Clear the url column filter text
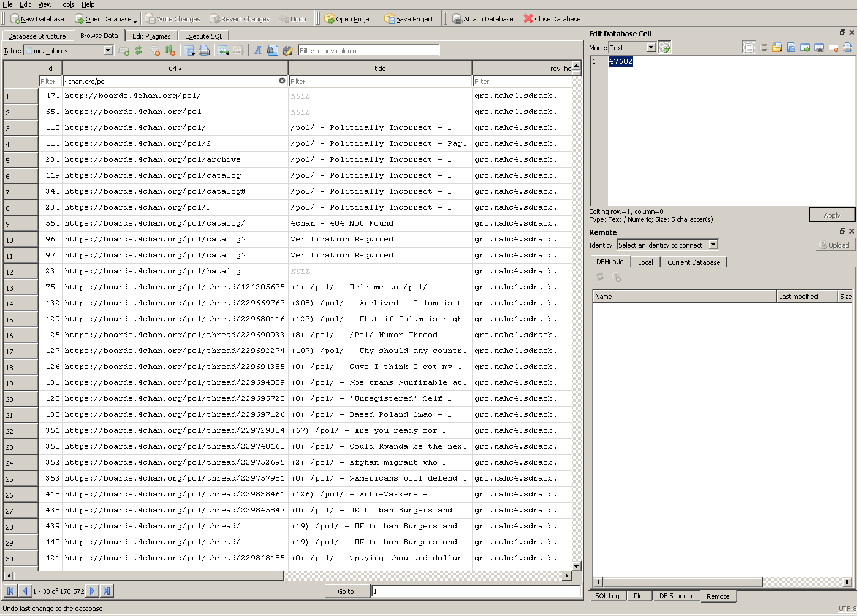Viewport: 858px width, 616px height. tap(282, 81)
